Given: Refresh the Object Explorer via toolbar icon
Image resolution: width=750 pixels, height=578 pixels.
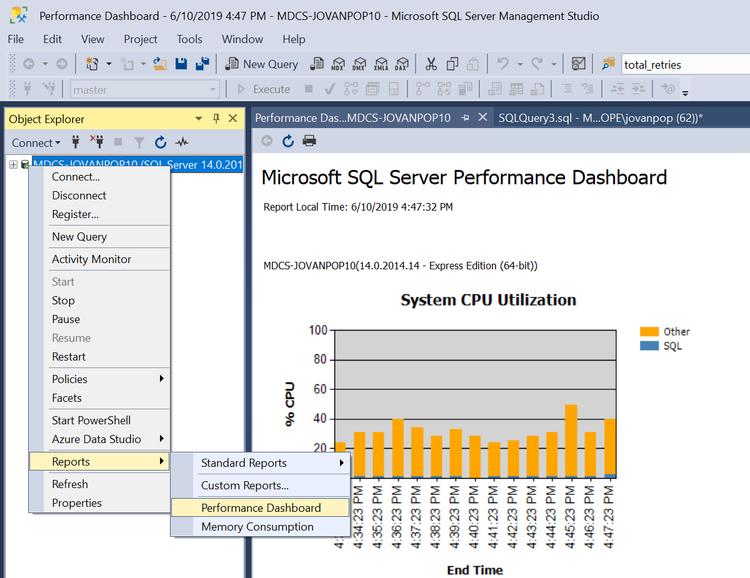Looking at the screenshot, I should click(160, 143).
